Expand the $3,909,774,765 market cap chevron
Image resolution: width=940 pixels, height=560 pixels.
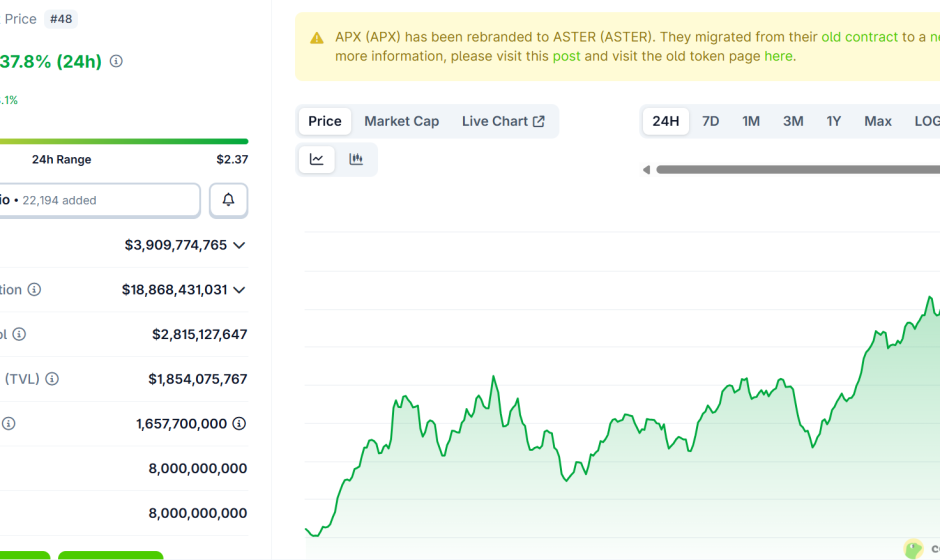pyautogui.click(x=239, y=245)
